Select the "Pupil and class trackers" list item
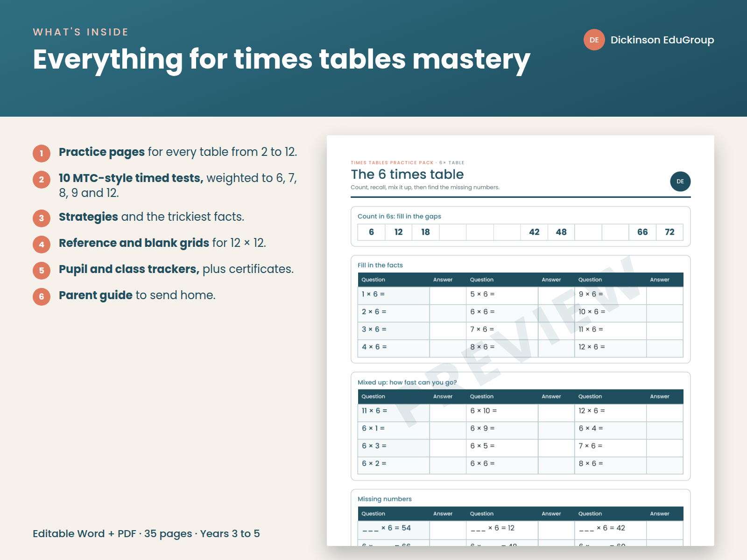 pos(176,269)
